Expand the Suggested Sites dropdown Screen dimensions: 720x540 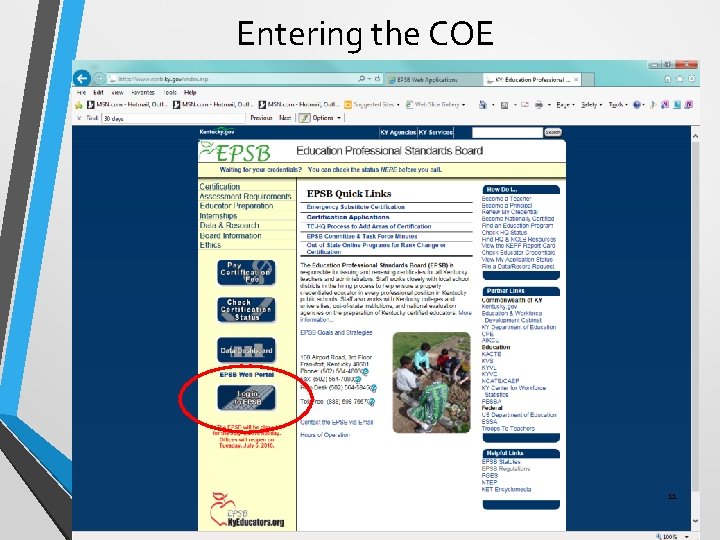pos(398,105)
